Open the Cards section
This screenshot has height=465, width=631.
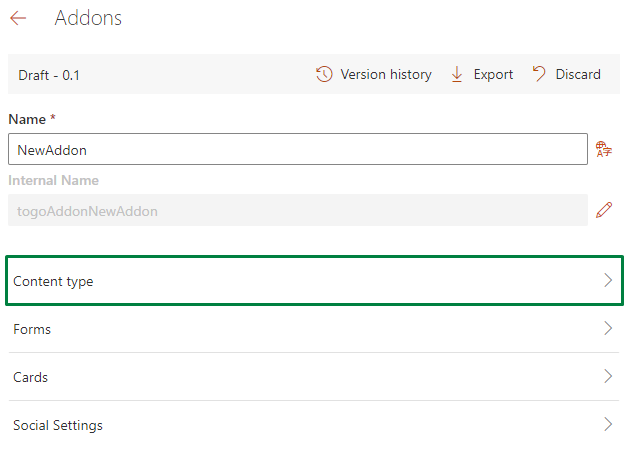314,377
